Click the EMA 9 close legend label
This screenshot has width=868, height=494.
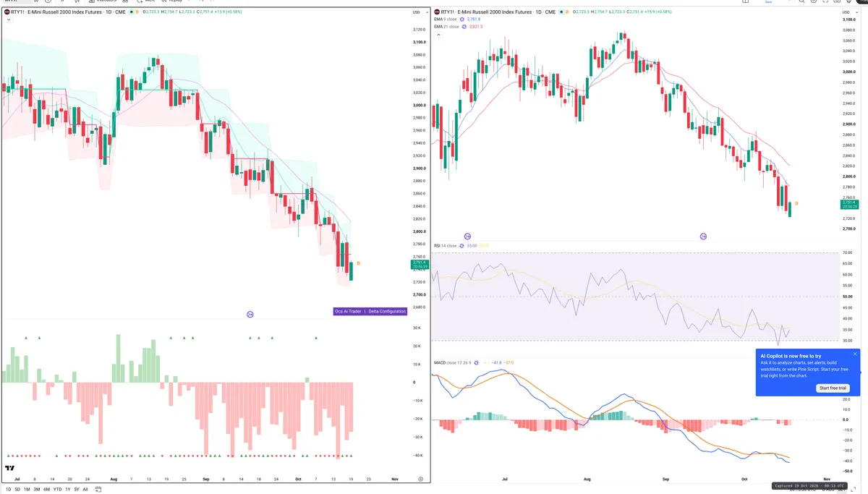[x=446, y=20]
